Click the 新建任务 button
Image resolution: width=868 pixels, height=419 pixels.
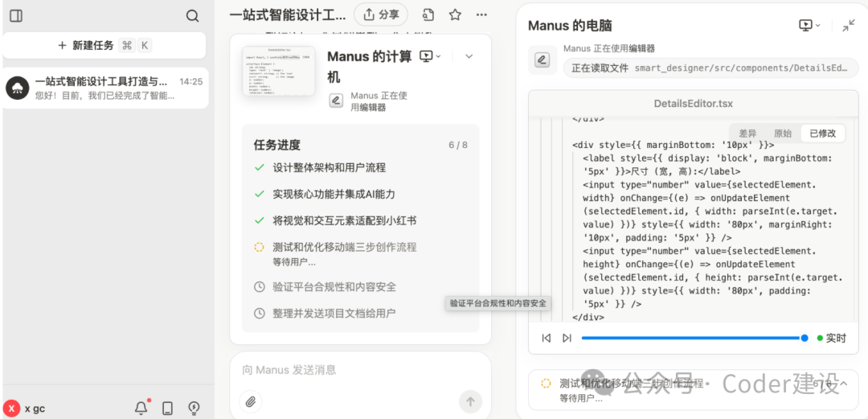104,46
